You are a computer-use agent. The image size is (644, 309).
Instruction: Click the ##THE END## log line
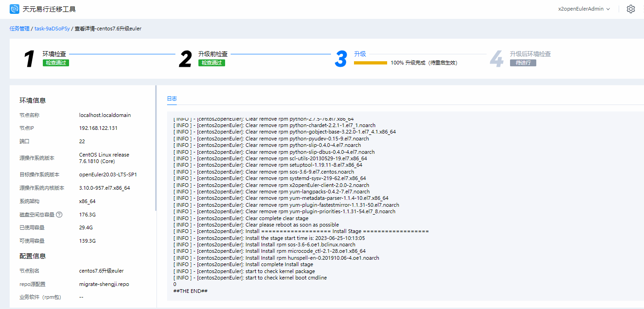click(x=191, y=291)
